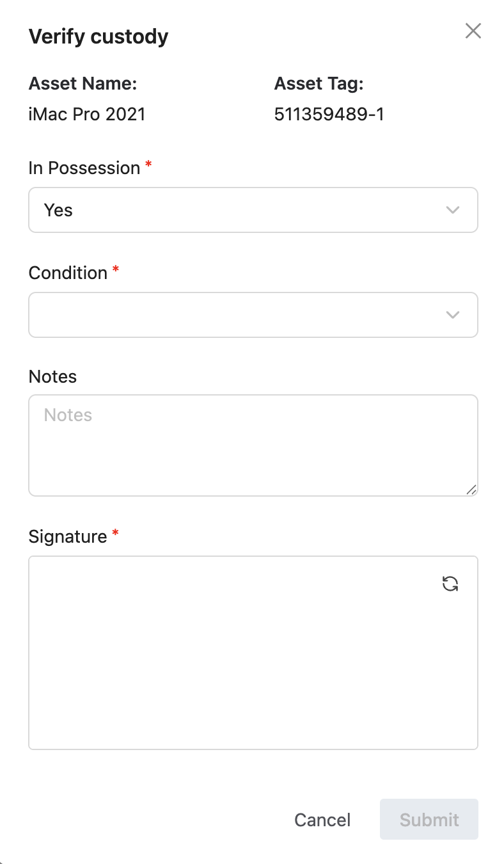Click the greyed-out Submit button
Screen dimensions: 504x864
point(429,820)
